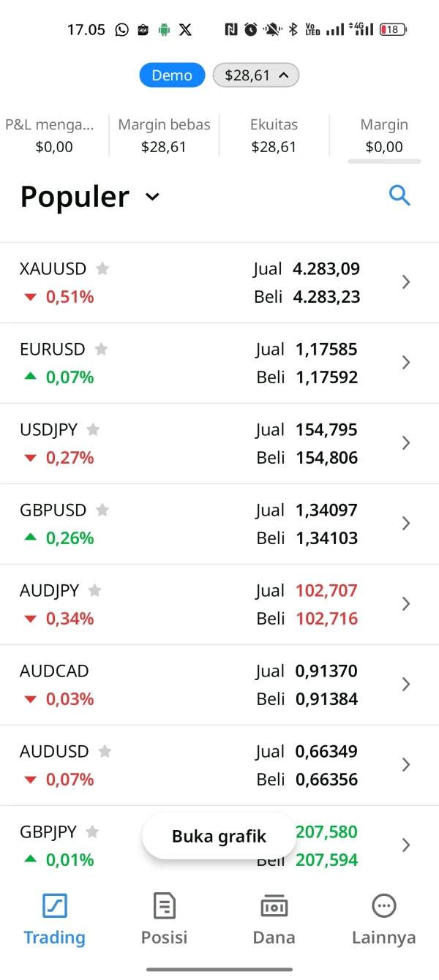Star the AUDJPY pair
Screen dimensions: 439x980
(94, 591)
